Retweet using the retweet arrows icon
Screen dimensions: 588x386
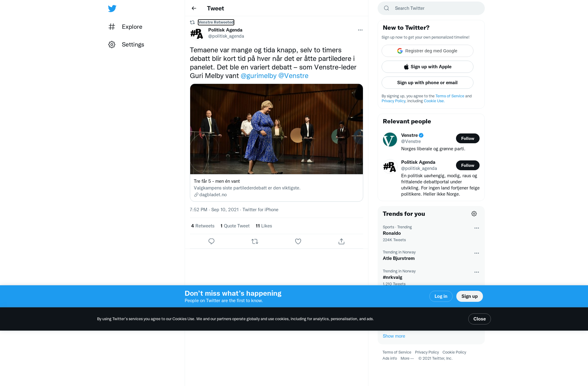255,242
